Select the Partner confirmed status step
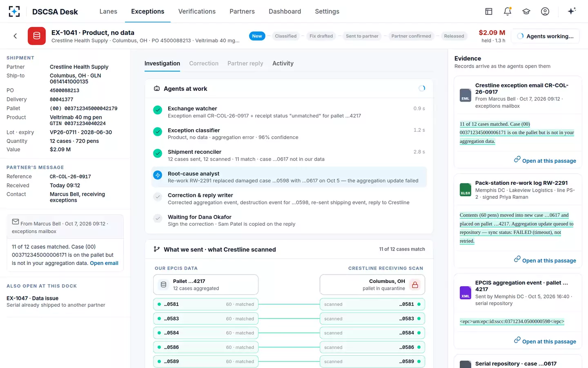This screenshot has height=368, width=588. click(x=411, y=36)
